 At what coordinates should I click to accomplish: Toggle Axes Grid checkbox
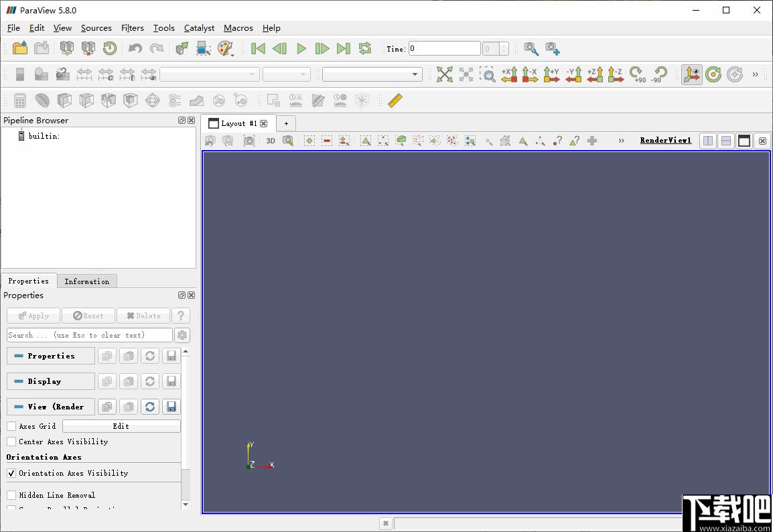click(11, 426)
